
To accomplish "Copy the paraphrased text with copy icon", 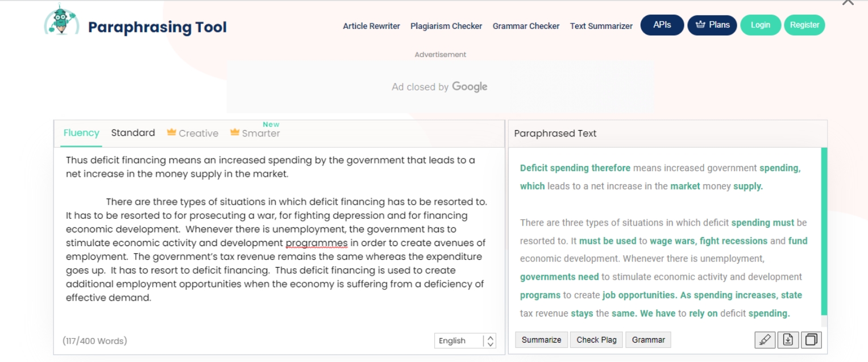I will coord(811,340).
